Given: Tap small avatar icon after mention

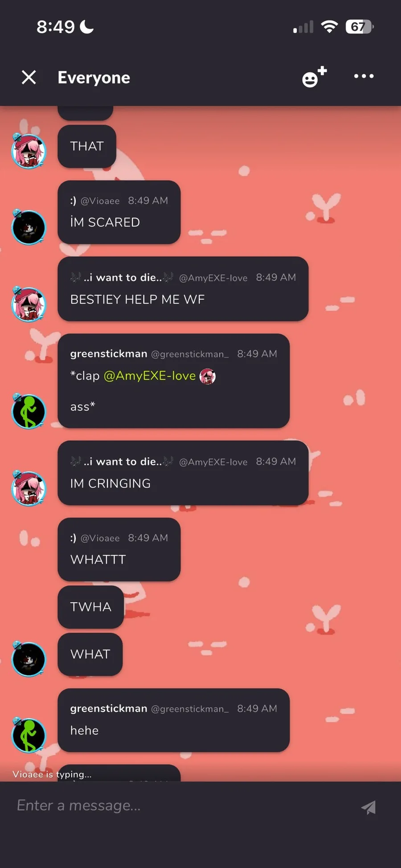Looking at the screenshot, I should click(x=208, y=376).
